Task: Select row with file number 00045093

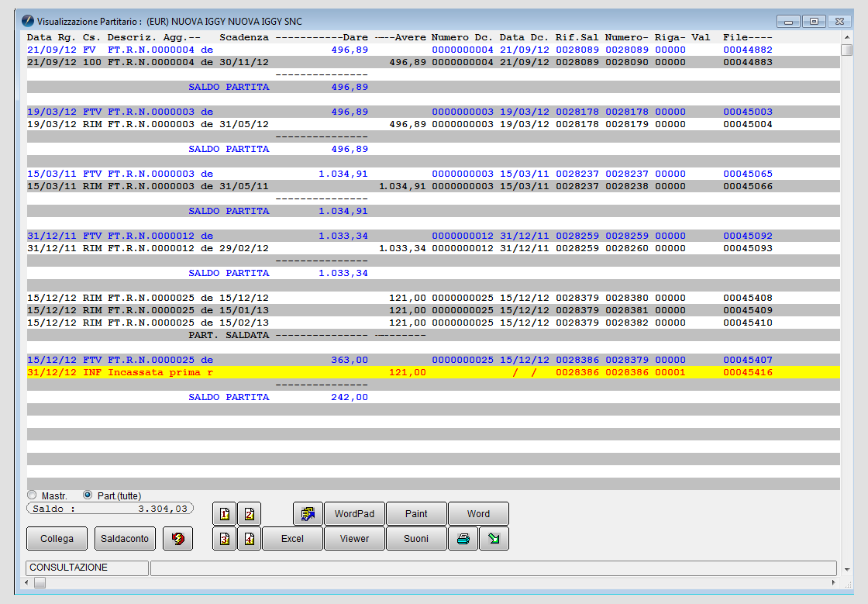Action: 433,248
